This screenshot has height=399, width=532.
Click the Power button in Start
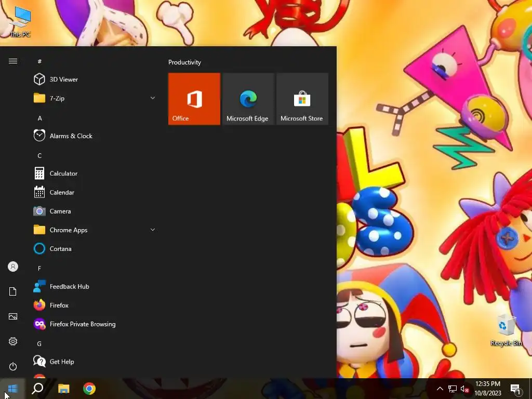[13, 366]
